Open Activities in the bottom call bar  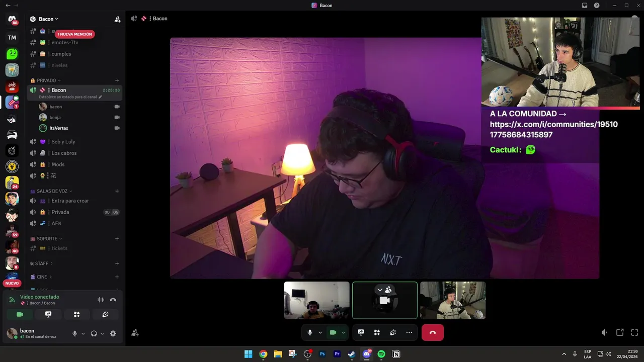(x=377, y=332)
